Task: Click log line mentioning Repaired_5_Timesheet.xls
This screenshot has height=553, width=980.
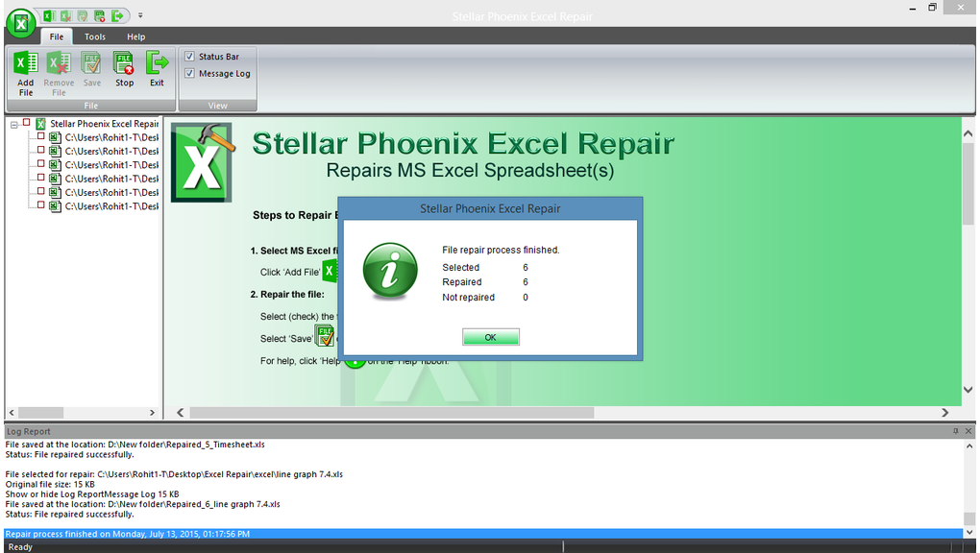Action: [x=135, y=445]
